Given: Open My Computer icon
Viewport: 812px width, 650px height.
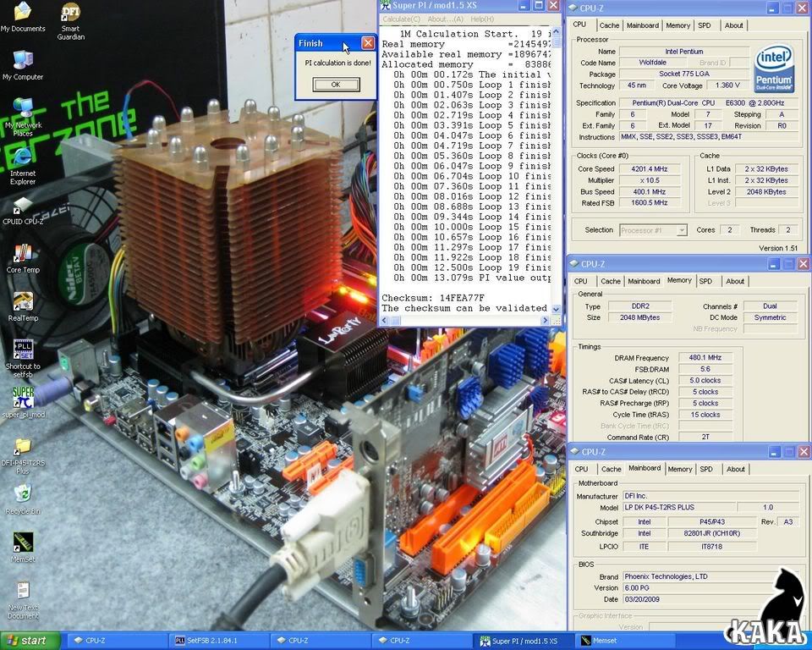Looking at the screenshot, I should coord(23,66).
